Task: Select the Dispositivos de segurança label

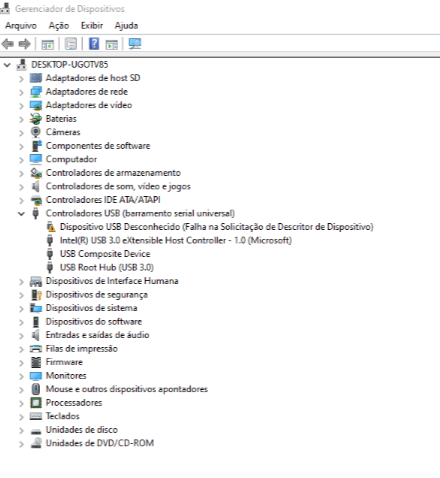Action: point(97,295)
